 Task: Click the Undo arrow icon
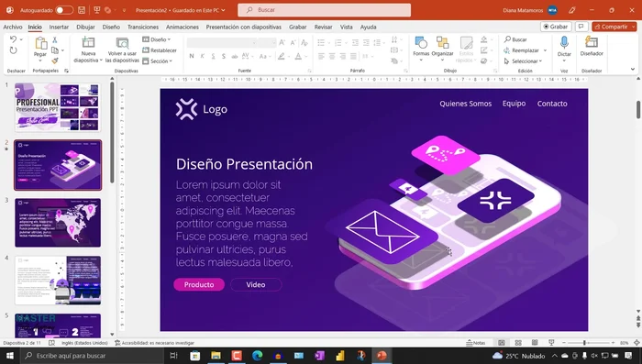pos(13,39)
